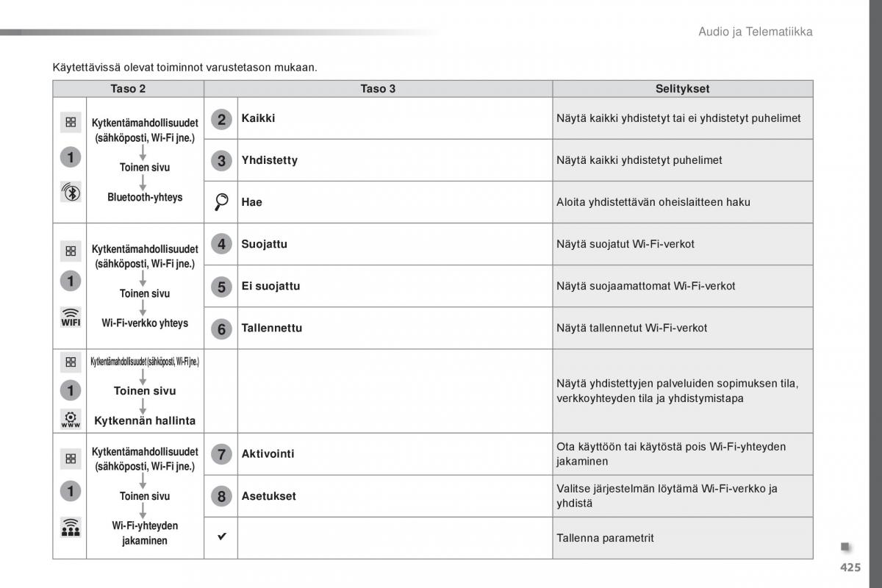Click Toinen sivu above Wi-Fi-verkko yhteys
882x588 pixels.
(145, 293)
